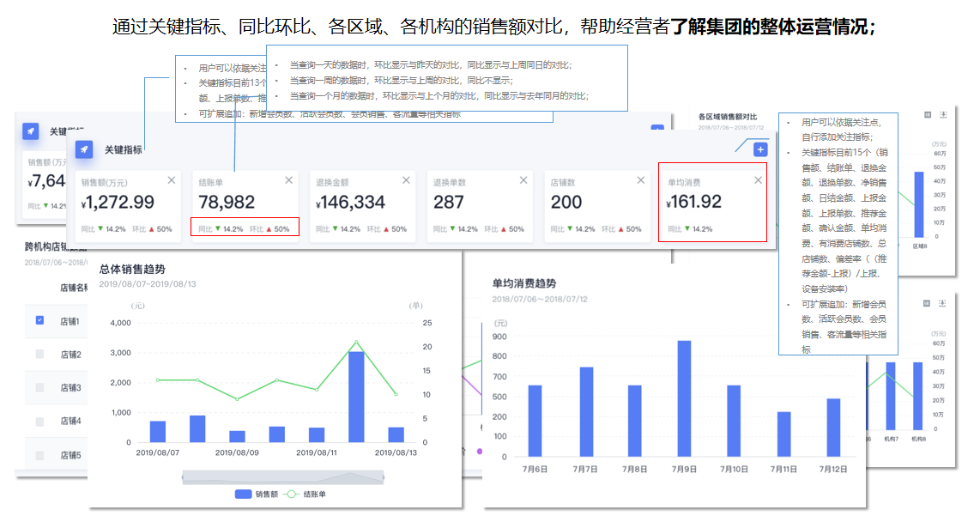Screen dimensions: 980x522
Task: Click the value 287
Action: click(448, 203)
